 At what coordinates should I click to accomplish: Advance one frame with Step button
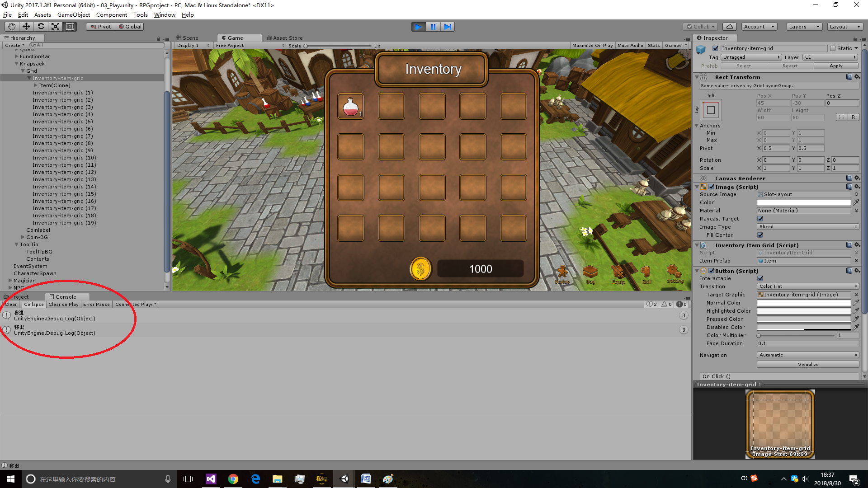point(448,27)
